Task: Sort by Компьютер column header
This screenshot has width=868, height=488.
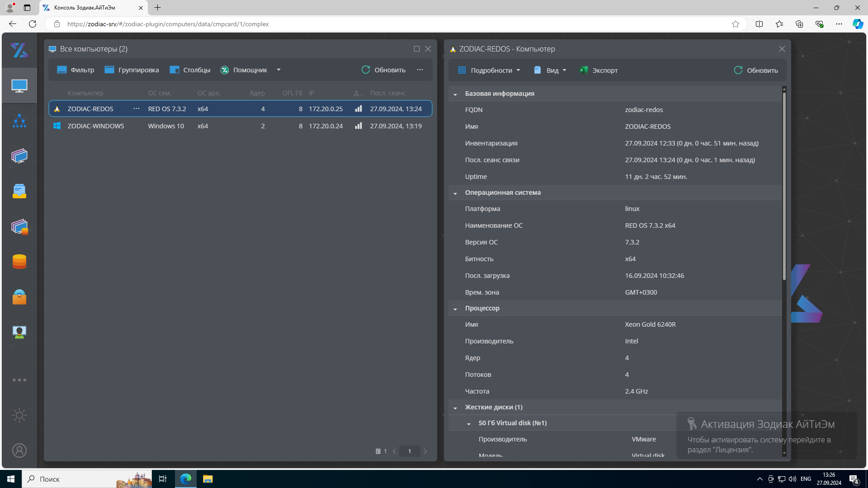Action: pos(85,93)
